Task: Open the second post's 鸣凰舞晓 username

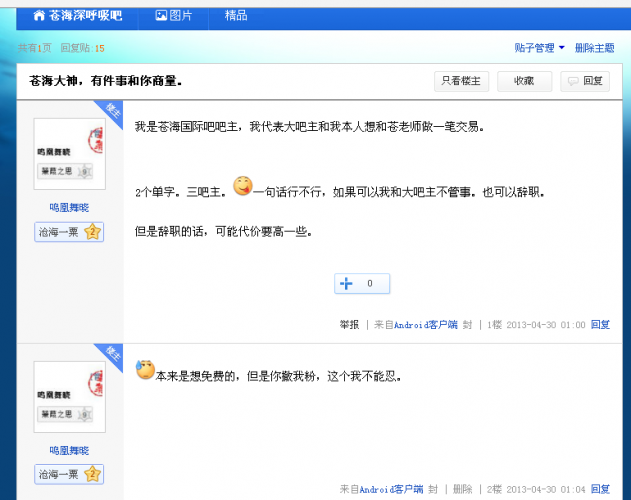Action: pyautogui.click(x=69, y=450)
